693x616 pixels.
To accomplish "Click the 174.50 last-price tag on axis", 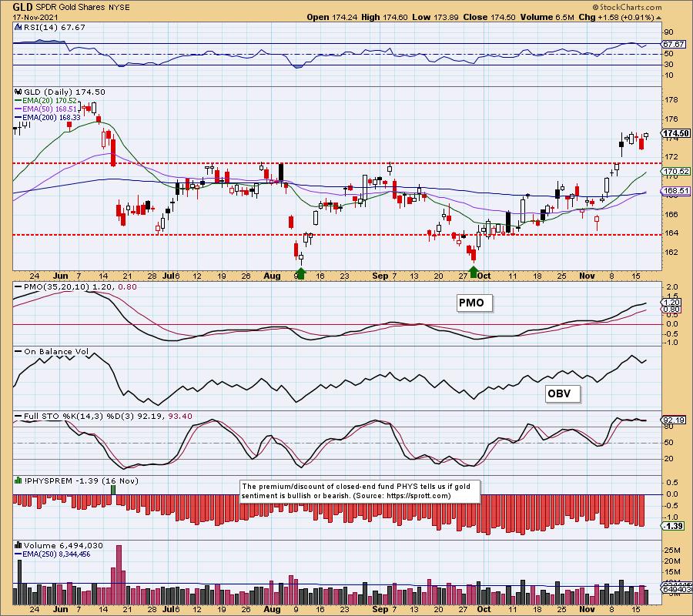I will (x=677, y=133).
